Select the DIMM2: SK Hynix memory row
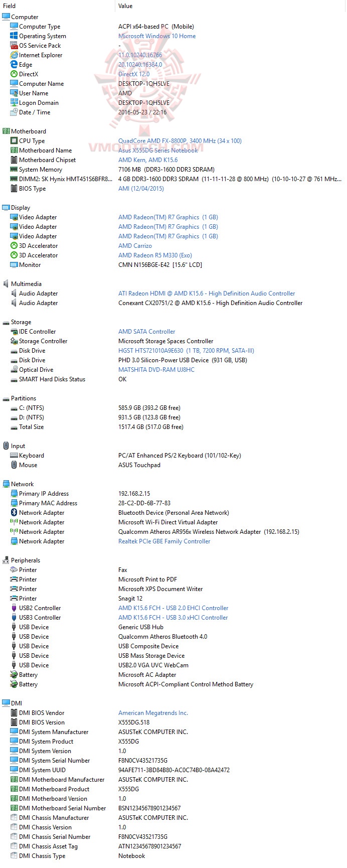347x868 pixels. coord(173,179)
